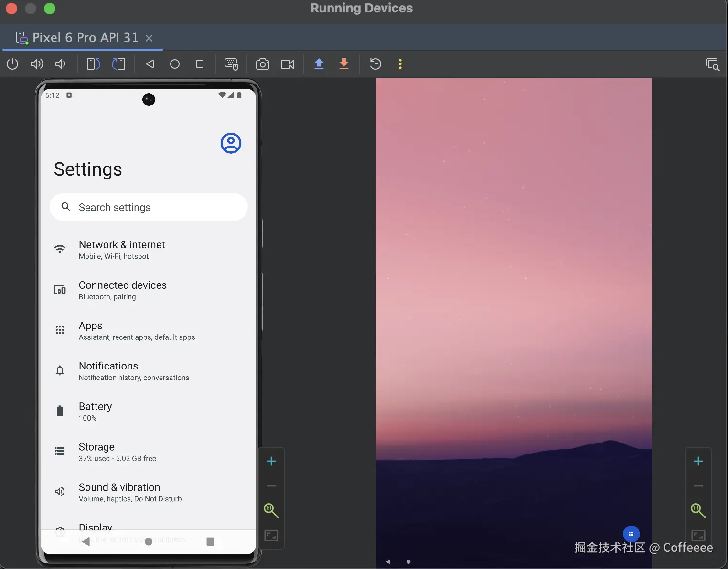This screenshot has height=569, width=728.
Task: Click the circular restore arrow icon in the toolbar
Action: pyautogui.click(x=375, y=64)
